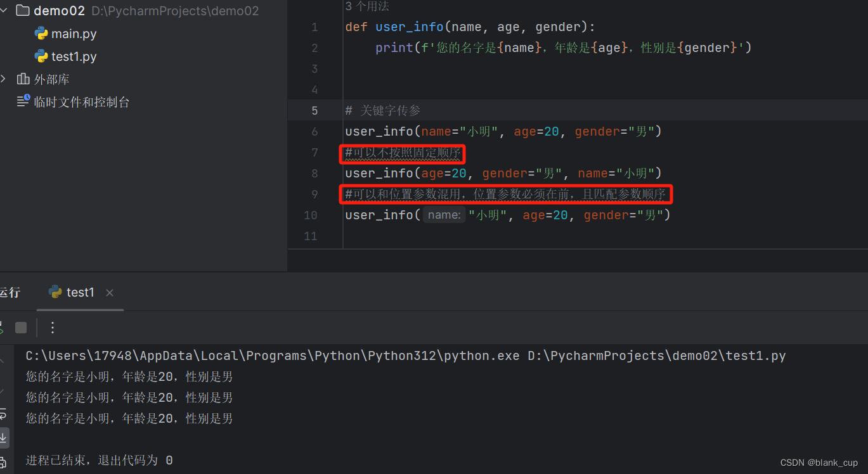Image resolution: width=868 pixels, height=474 pixels.
Task: Click line number 11 in the gutter
Action: coord(311,236)
